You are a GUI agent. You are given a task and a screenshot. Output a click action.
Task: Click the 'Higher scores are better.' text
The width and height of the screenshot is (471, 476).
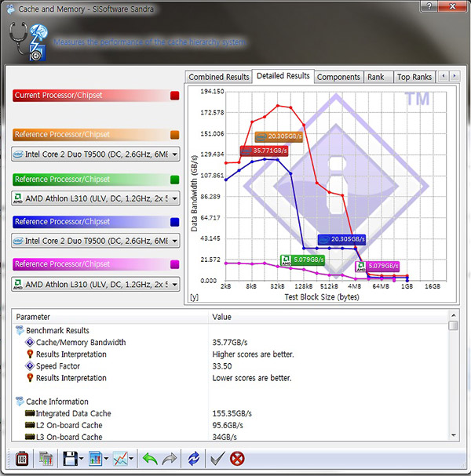(253, 354)
